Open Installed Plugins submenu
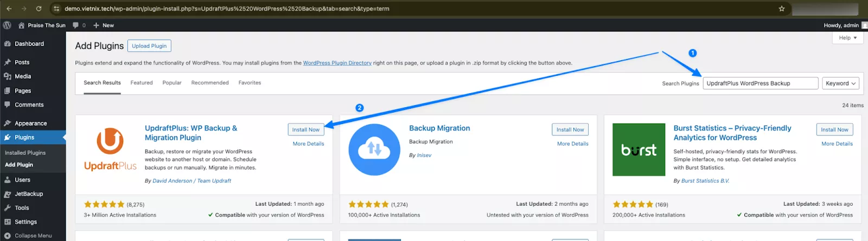Image resolution: width=868 pixels, height=241 pixels. click(25, 153)
